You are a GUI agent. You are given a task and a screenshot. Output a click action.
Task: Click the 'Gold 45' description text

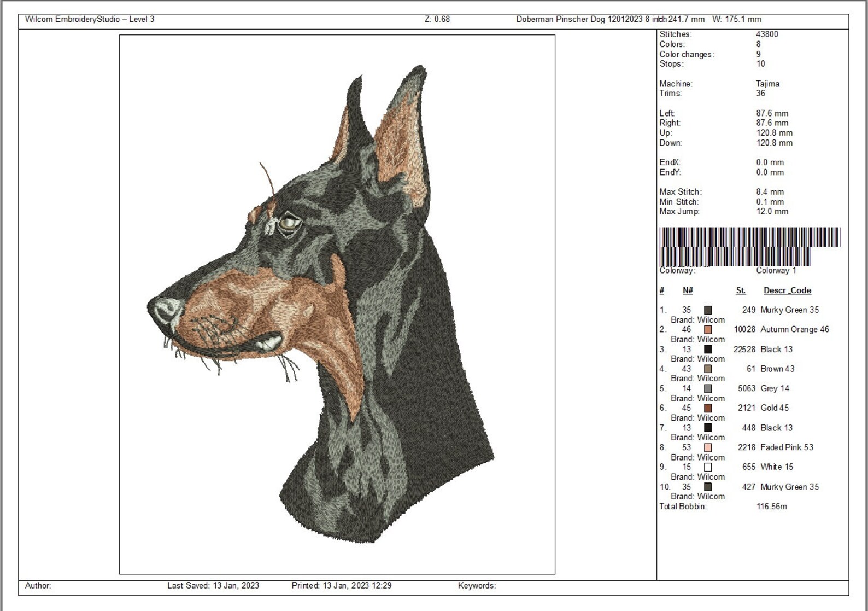(775, 408)
